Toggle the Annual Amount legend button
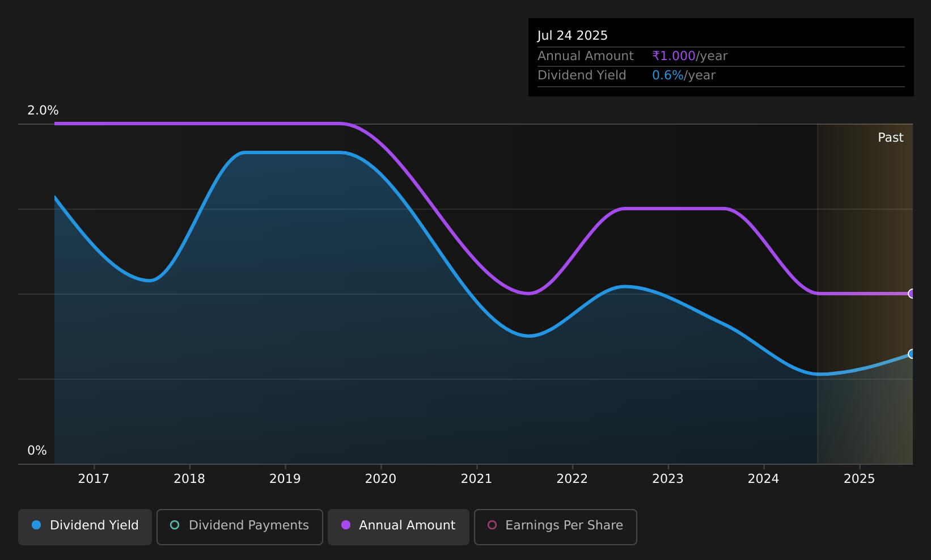The height and width of the screenshot is (560, 931). click(x=399, y=527)
